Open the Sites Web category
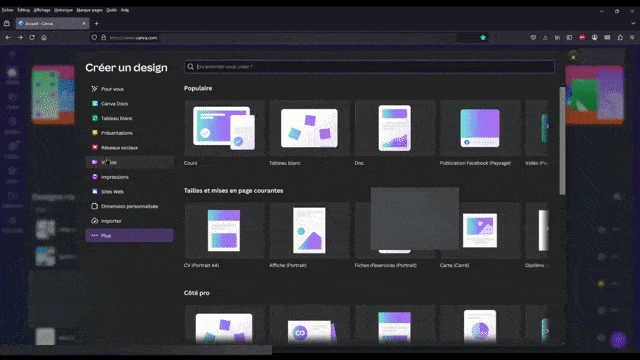This screenshot has width=640, height=360. (129, 191)
